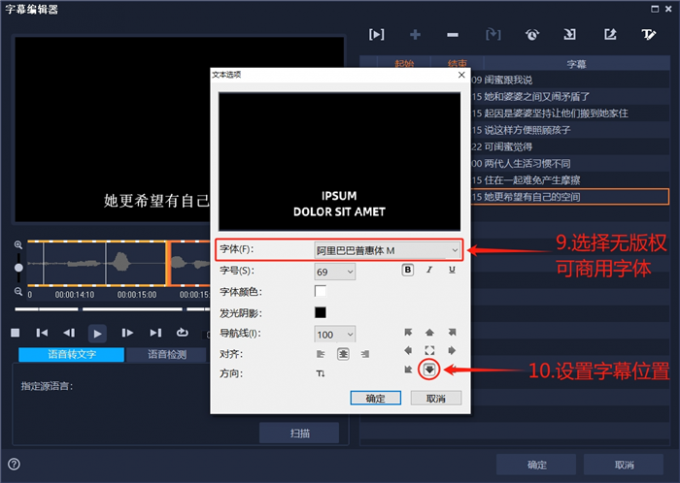680x483 pixels.
Task: Click the play selected subtitle icon in toolbar
Action: (376, 34)
